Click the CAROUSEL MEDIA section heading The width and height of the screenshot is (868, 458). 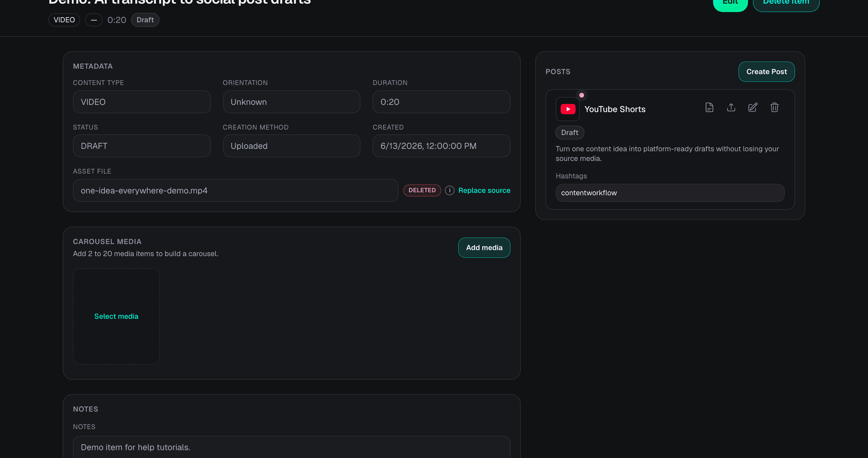[107, 241]
